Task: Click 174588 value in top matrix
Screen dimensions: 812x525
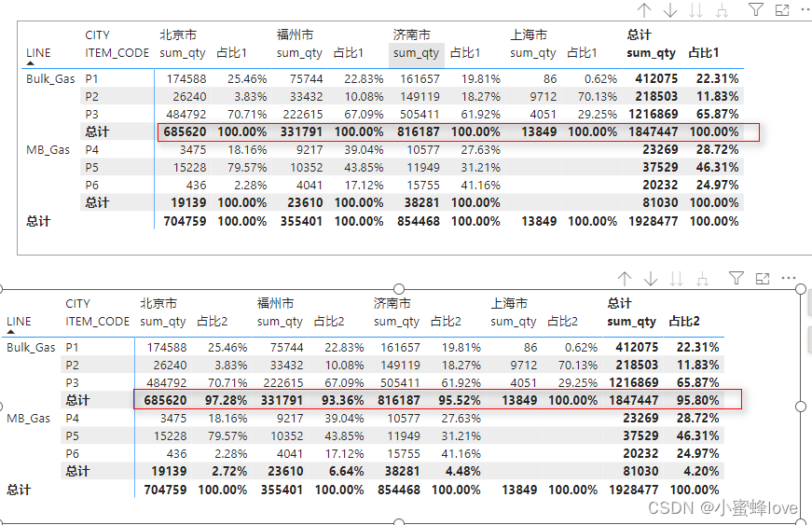Action: coord(186,78)
